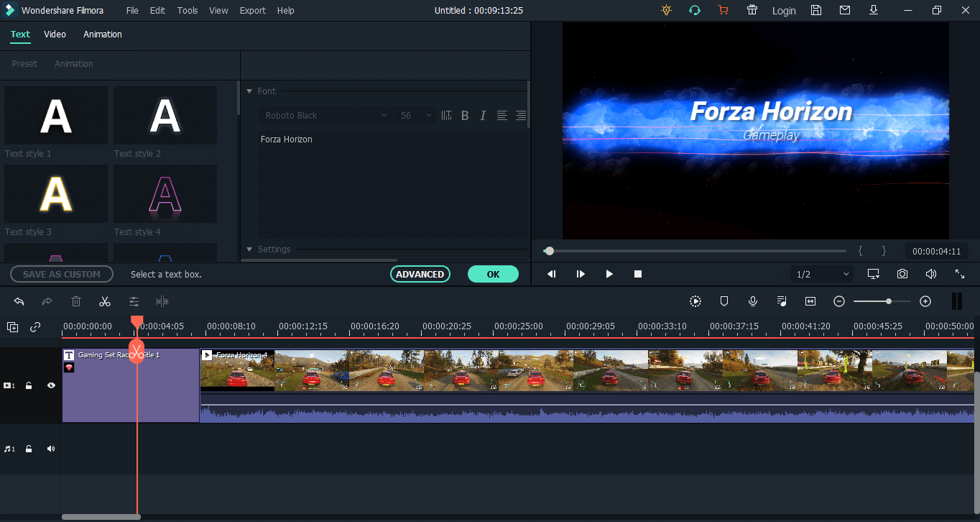This screenshot has height=522, width=980.
Task: Click the redo arrow in timeline toolbar
Action: pyautogui.click(x=47, y=301)
